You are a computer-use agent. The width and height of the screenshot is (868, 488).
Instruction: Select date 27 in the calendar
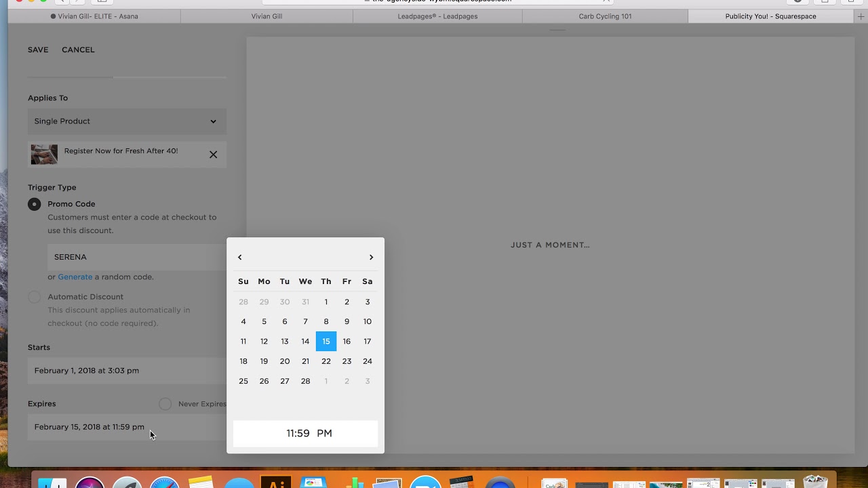pyautogui.click(x=285, y=381)
